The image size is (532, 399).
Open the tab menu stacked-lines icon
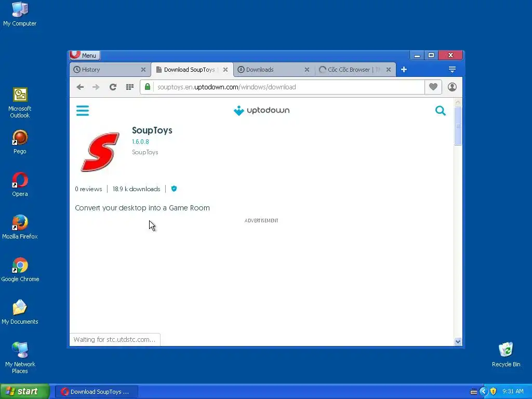point(452,70)
